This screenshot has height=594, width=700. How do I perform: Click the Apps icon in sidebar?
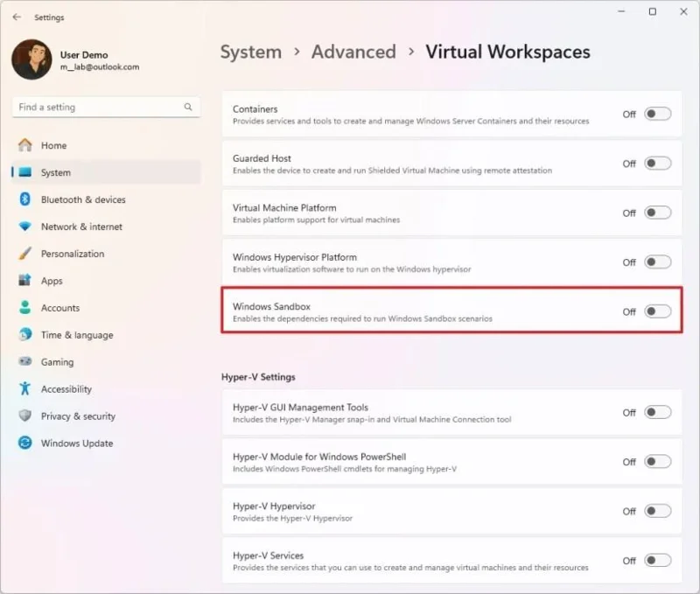coord(25,280)
